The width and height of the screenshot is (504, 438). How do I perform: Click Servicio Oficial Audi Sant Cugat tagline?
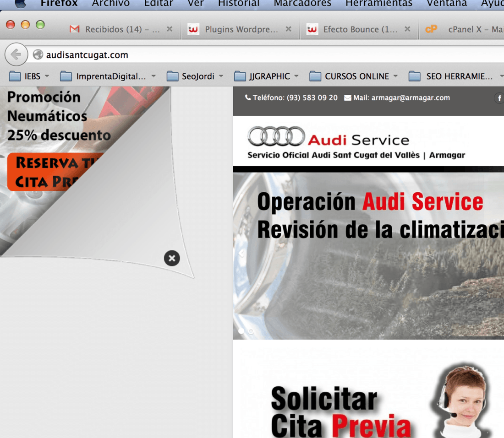click(356, 155)
